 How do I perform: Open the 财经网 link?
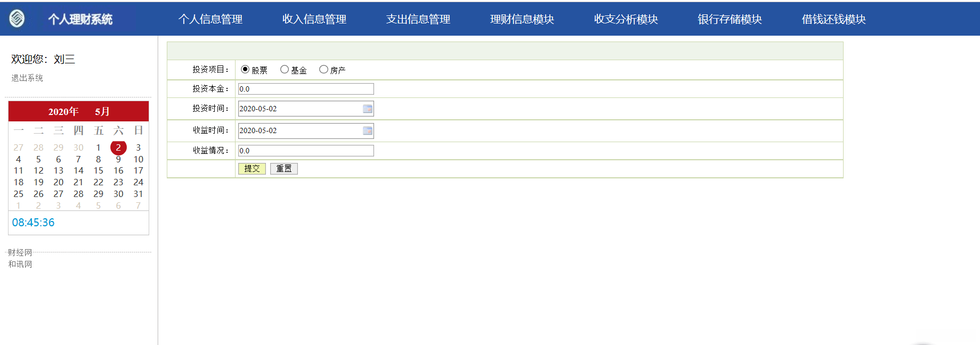(x=20, y=252)
